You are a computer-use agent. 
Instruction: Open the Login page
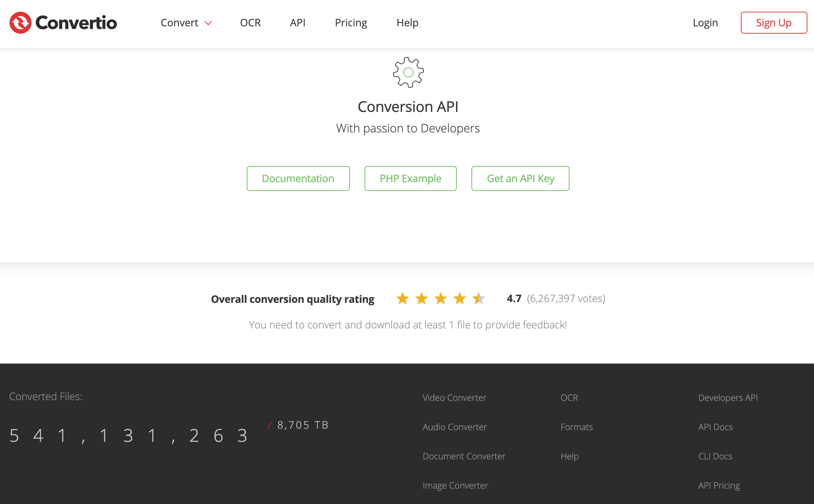[705, 23]
